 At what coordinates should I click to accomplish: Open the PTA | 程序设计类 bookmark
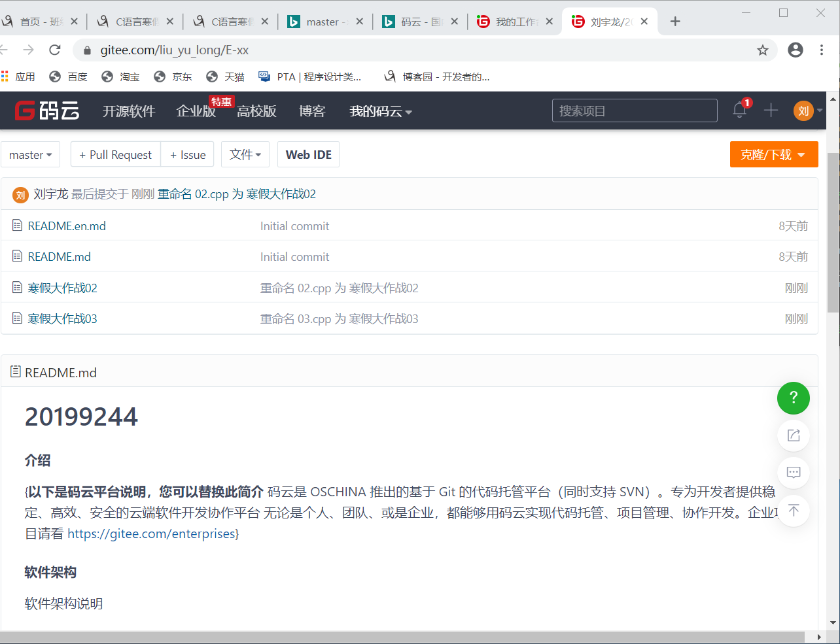tap(310, 76)
